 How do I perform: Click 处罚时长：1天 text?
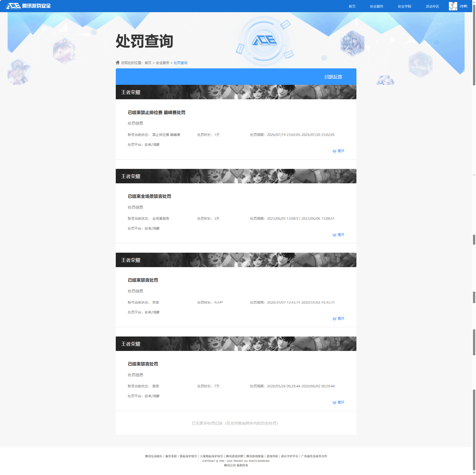point(208,135)
